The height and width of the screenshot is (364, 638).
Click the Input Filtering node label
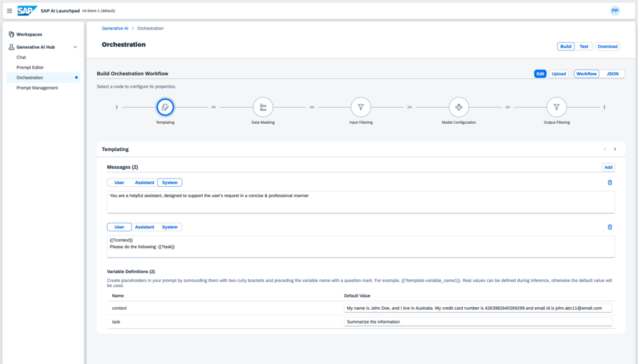361,123
